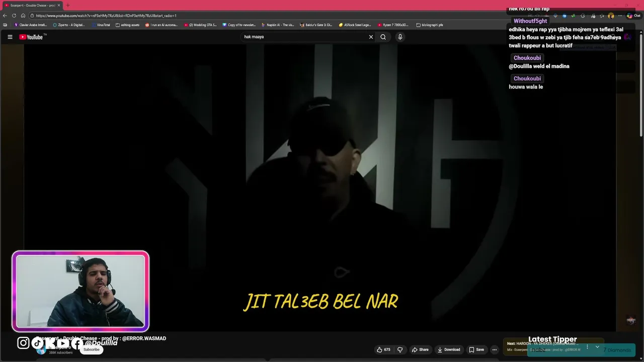Open a new browser tab
This screenshot has height=362, width=644.
coord(68,5)
